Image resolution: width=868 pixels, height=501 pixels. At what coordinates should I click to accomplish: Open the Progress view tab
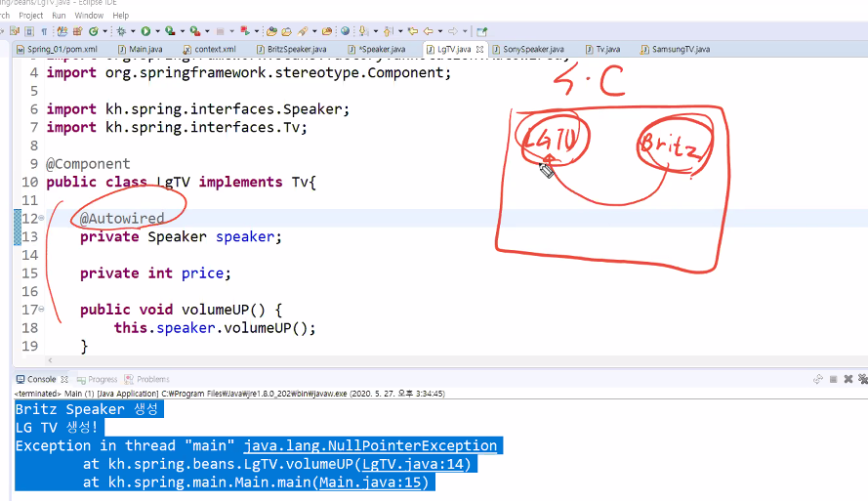coord(98,379)
